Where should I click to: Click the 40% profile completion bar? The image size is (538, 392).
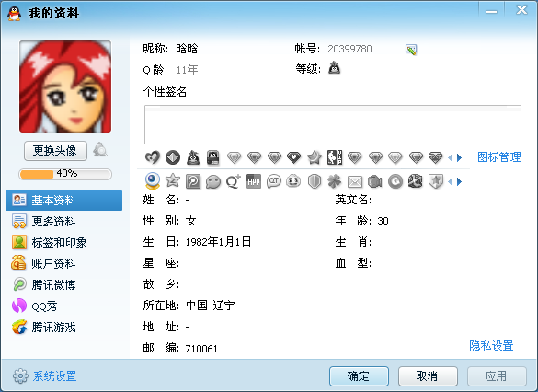(x=65, y=174)
